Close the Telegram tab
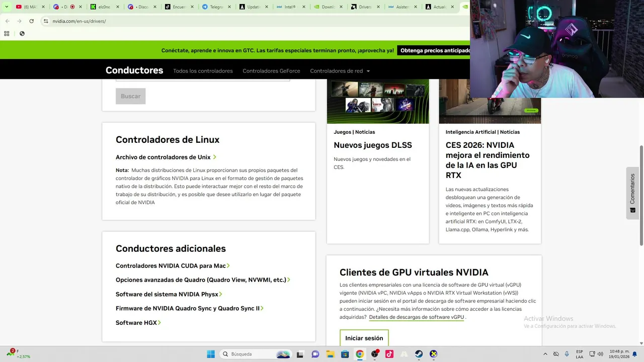 (229, 7)
